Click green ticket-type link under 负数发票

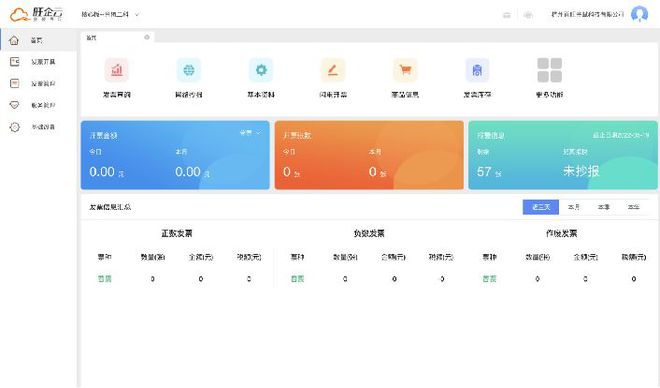297,279
